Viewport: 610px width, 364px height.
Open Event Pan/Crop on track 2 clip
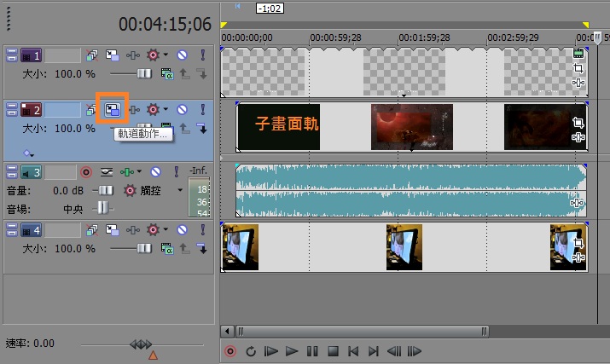(578, 123)
